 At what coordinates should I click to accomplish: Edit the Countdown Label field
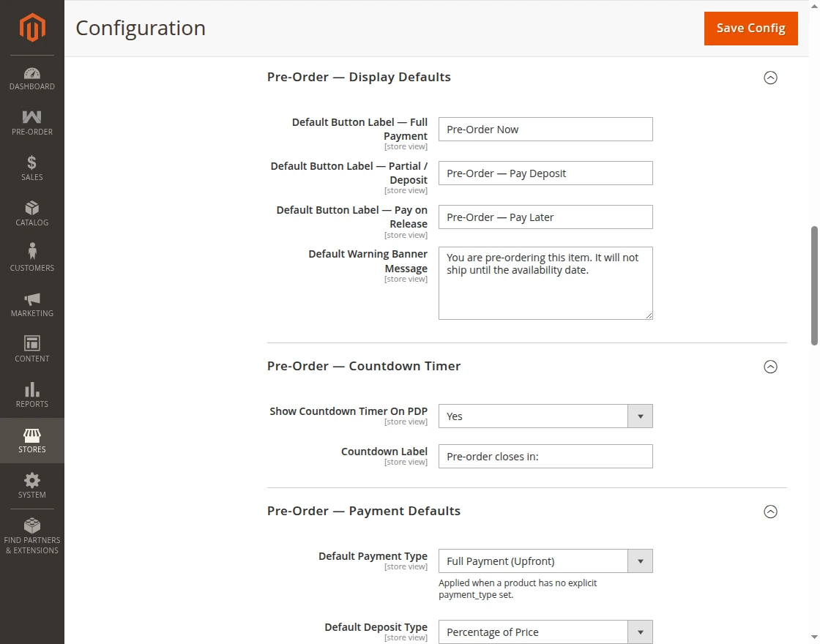[545, 457]
